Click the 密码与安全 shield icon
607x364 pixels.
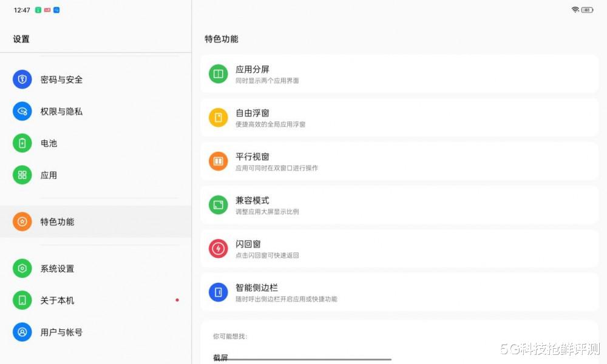pyautogui.click(x=22, y=79)
